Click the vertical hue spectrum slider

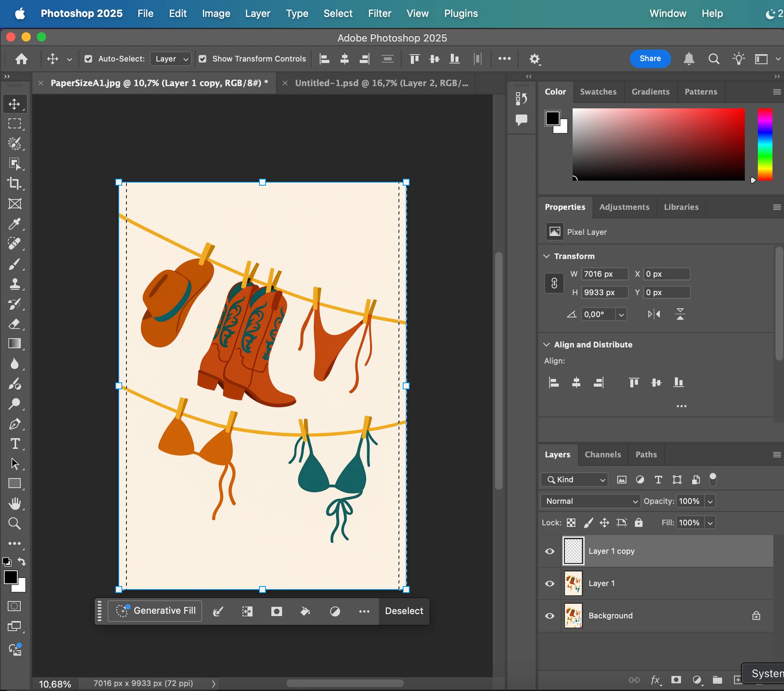pyautogui.click(x=765, y=144)
